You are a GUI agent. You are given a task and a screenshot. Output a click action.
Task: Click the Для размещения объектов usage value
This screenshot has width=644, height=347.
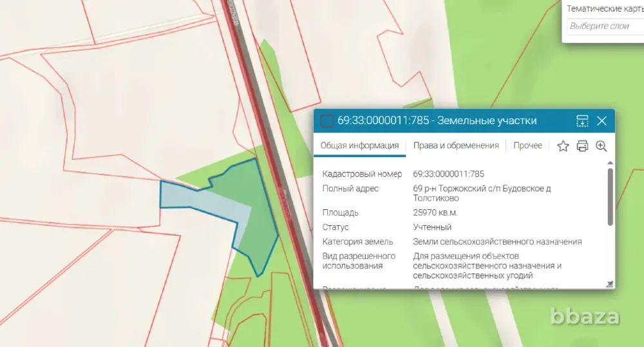[x=487, y=266]
